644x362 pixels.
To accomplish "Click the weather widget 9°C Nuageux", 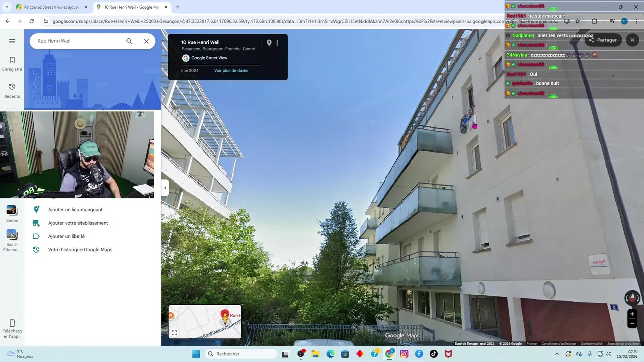I will tap(20, 354).
